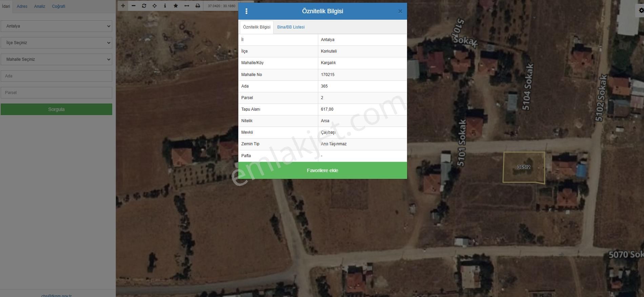
Task: Click the Sorgula button
Action: 56,109
